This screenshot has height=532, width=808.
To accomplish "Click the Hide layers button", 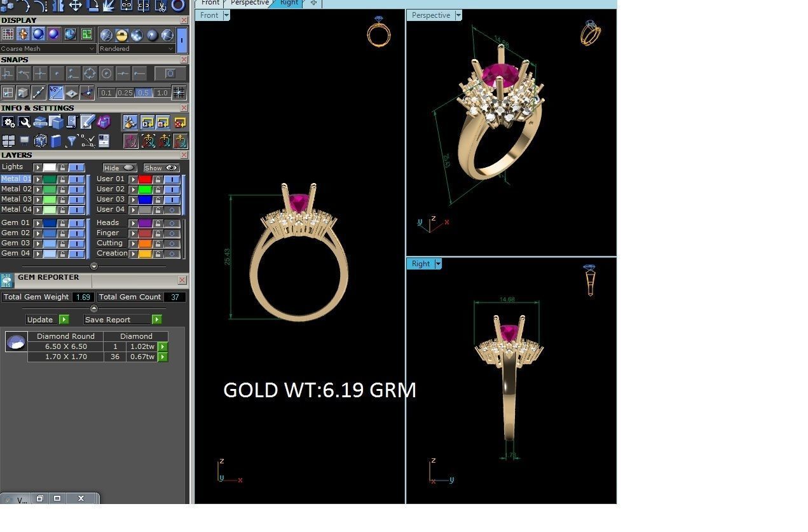I will [x=120, y=168].
